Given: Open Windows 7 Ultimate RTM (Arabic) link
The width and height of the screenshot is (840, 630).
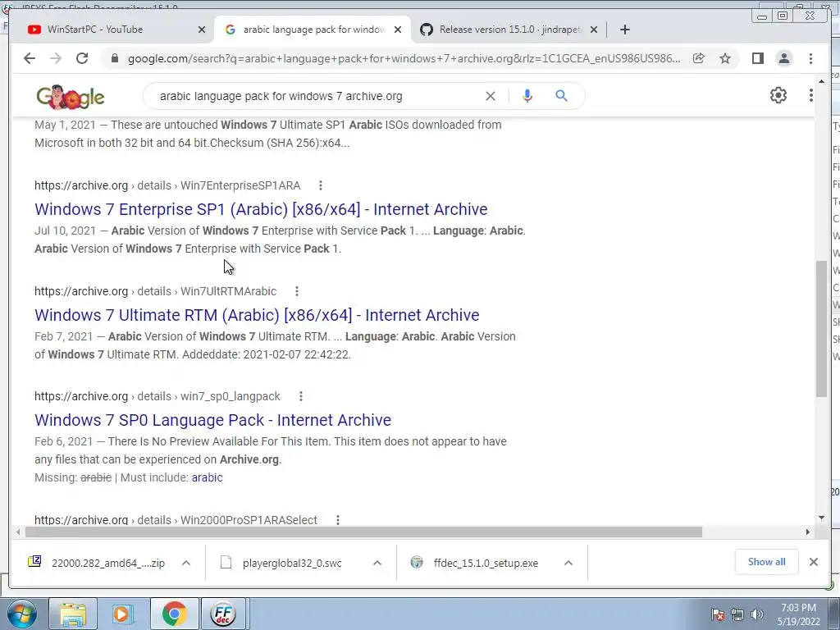Looking at the screenshot, I should 257,315.
